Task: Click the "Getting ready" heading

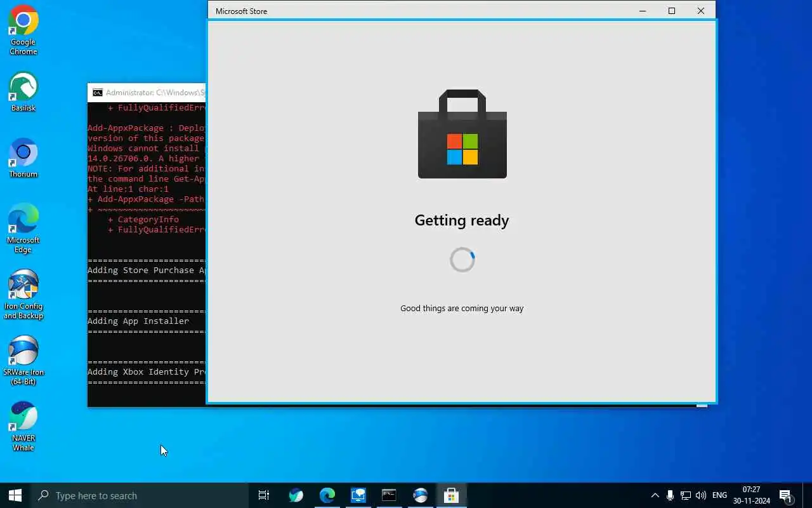Action: (x=462, y=220)
